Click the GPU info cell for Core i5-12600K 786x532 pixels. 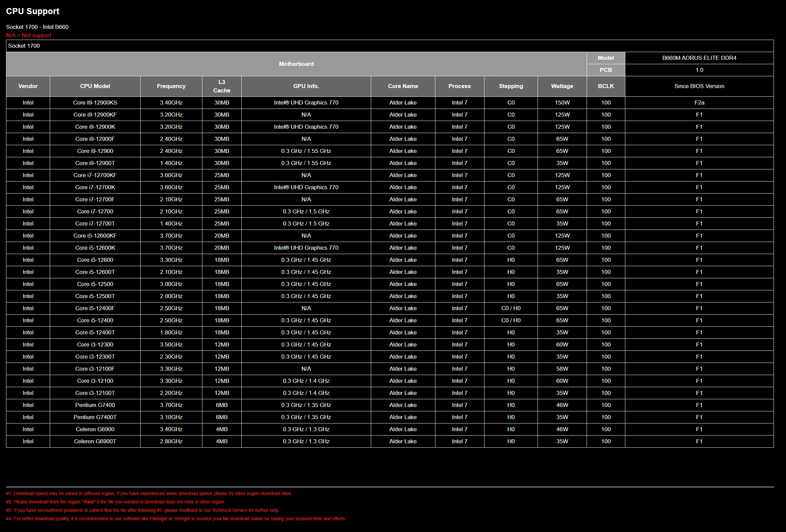click(x=306, y=248)
